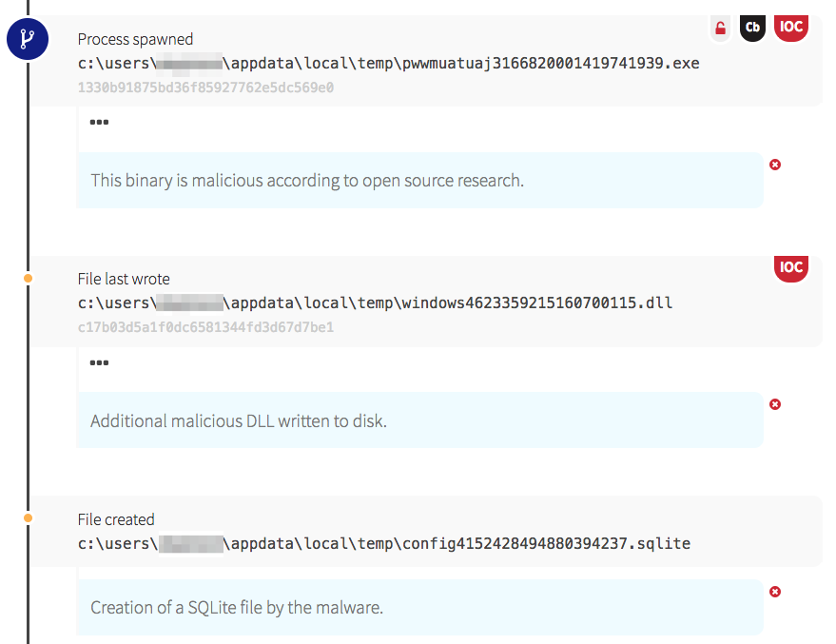Screen dimensions: 836x644
Task: Delete the 'Additional malicious DLL' note
Action: (x=775, y=404)
